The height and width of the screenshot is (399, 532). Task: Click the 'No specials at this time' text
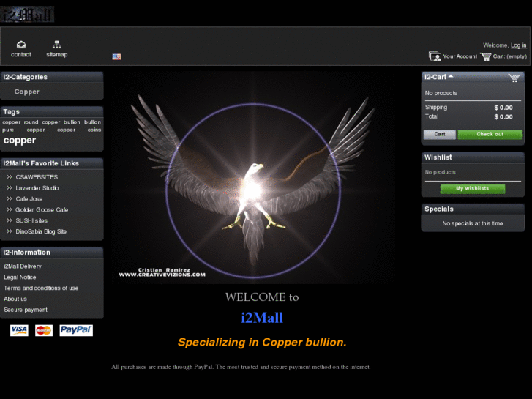(x=472, y=223)
